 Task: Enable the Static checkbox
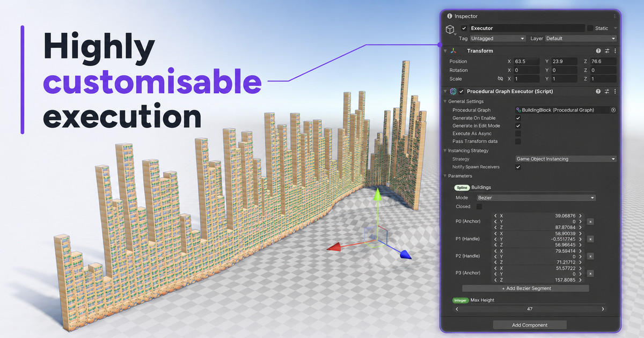[x=590, y=28]
